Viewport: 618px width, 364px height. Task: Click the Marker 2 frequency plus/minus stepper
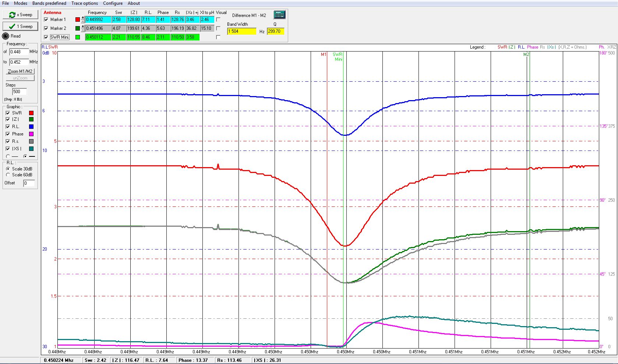click(83, 28)
